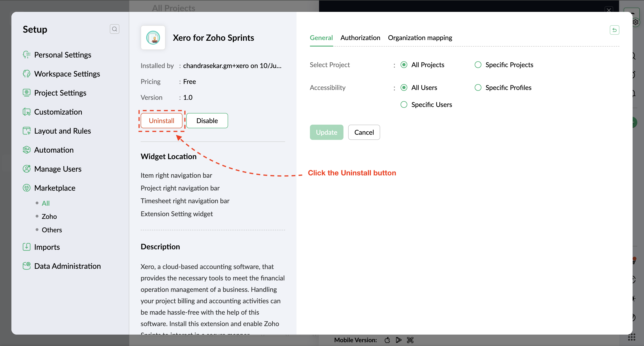Click the Project Settings icon

coord(27,93)
